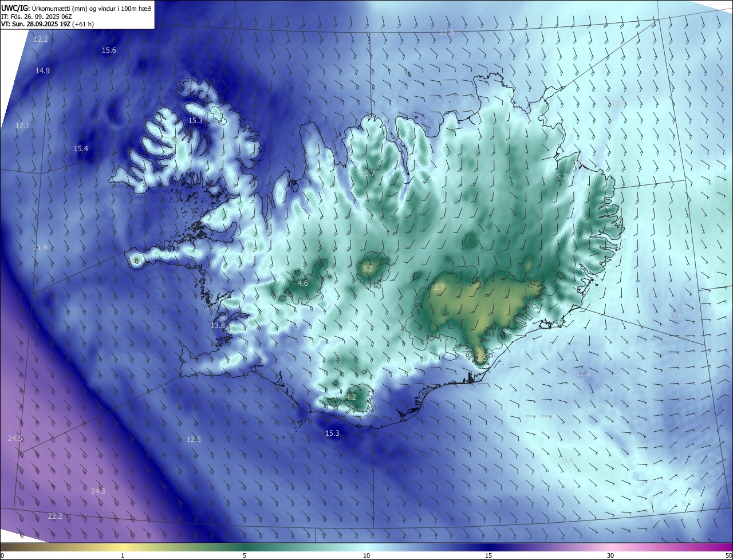Click the initialization time 'IT: Fös. 26. 09. 2025 06Z'

click(37, 17)
